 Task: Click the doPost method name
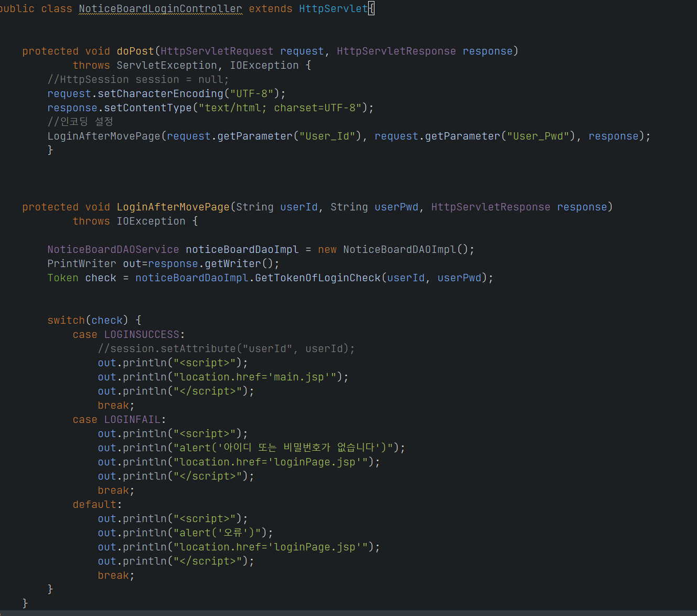click(135, 51)
